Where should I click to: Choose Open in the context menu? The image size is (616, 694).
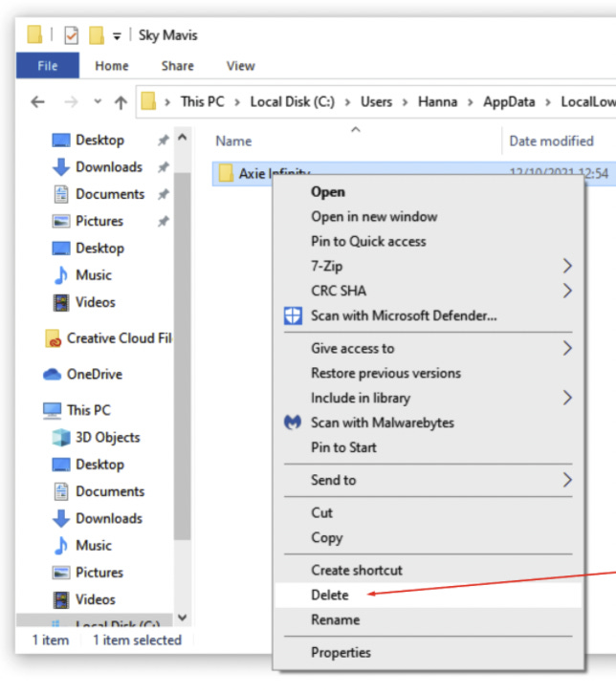tap(428, 191)
